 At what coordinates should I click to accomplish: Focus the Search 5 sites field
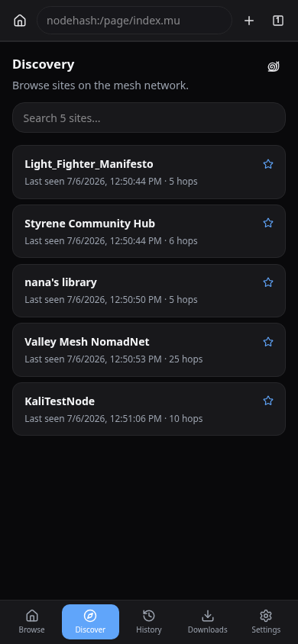(x=149, y=118)
